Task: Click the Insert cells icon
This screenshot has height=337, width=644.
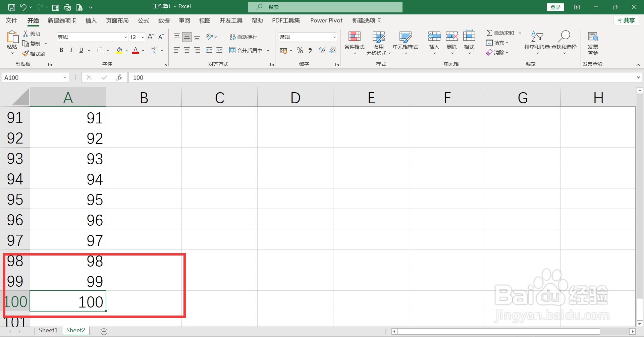Action: click(x=434, y=36)
